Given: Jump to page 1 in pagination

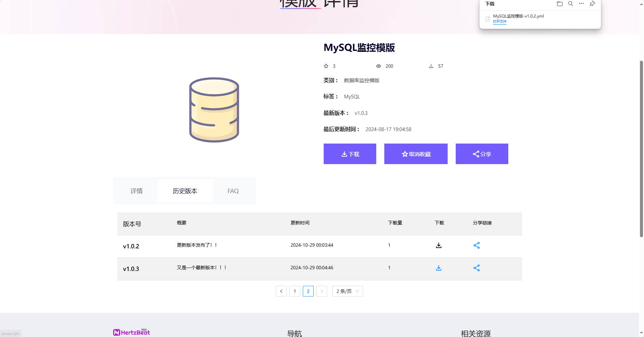Looking at the screenshot, I should pyautogui.click(x=295, y=291).
